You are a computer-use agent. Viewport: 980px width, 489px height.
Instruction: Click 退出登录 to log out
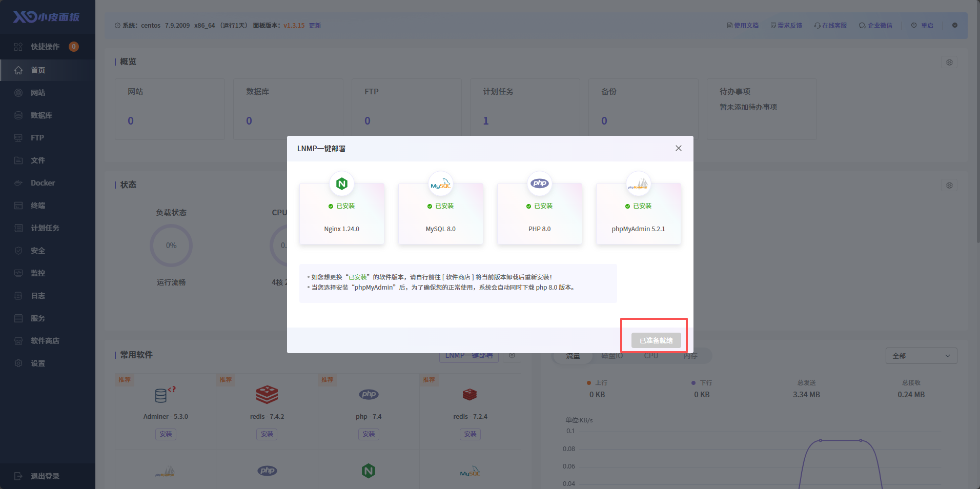pyautogui.click(x=45, y=476)
